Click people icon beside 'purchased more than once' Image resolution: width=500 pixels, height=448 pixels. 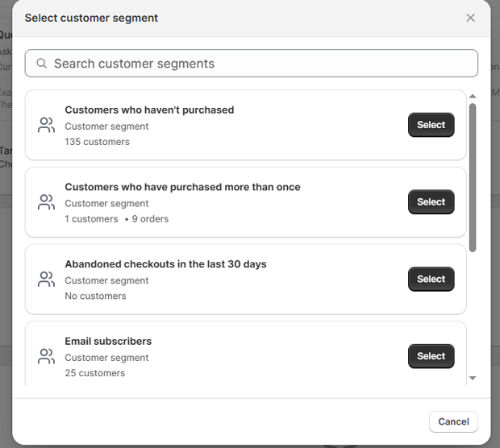[x=46, y=202]
